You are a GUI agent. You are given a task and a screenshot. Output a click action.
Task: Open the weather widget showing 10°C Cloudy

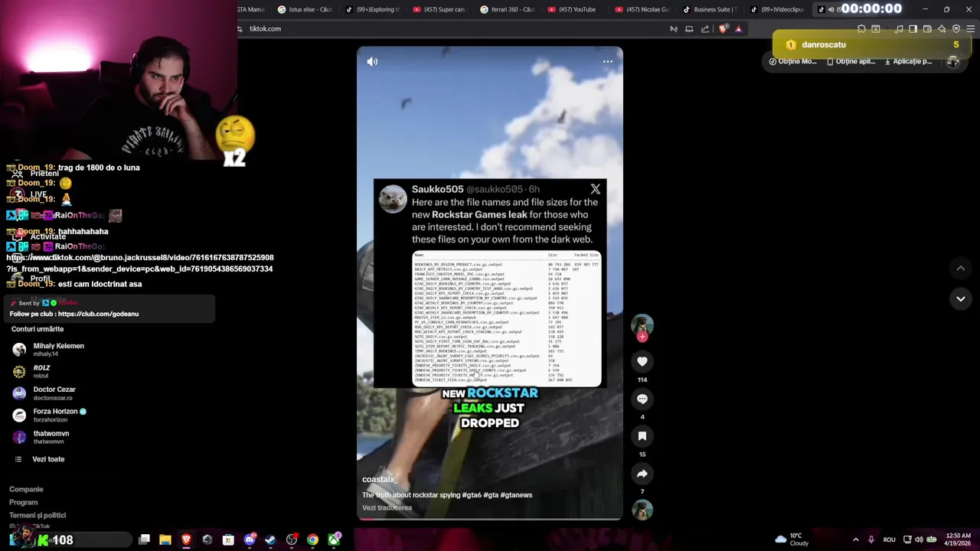(792, 540)
